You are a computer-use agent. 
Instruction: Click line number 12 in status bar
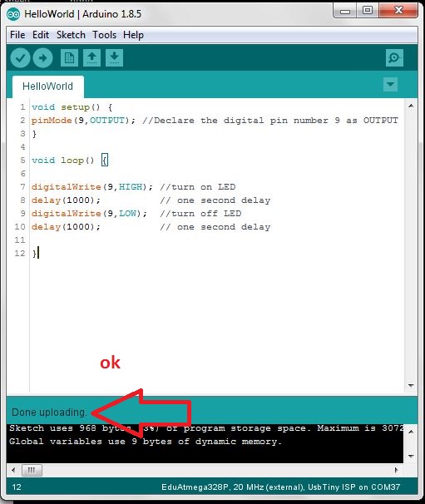coord(17,487)
